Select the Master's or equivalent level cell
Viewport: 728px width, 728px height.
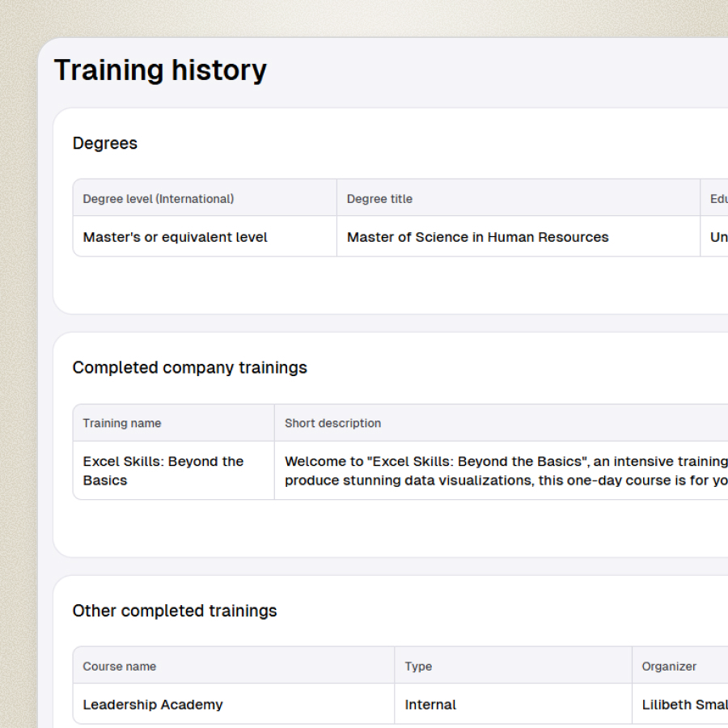176,237
